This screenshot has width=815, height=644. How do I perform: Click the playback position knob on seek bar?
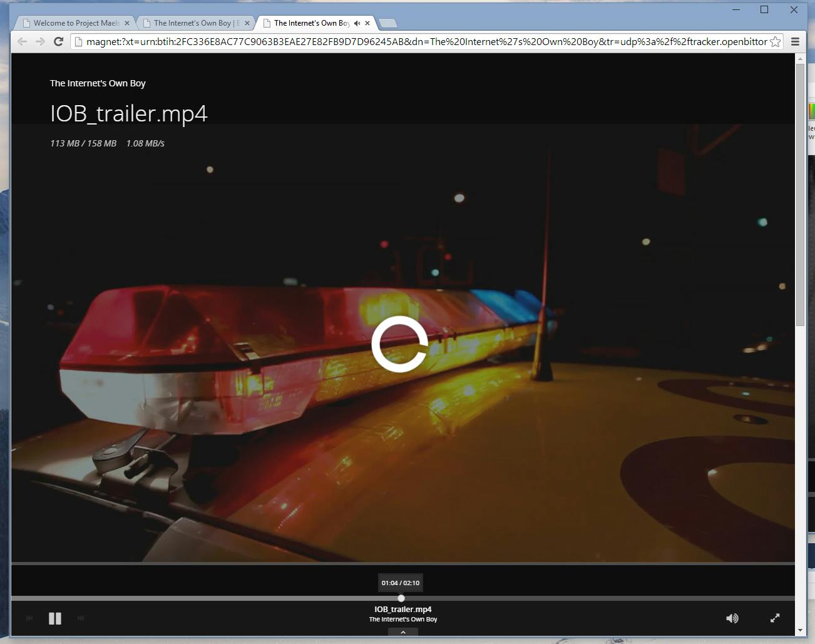[x=401, y=598]
